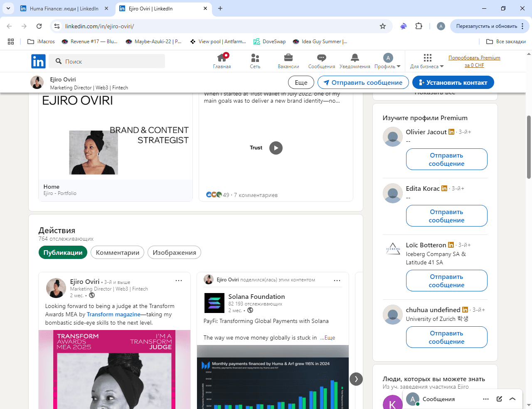Open the tab search dropdown

[8, 8]
